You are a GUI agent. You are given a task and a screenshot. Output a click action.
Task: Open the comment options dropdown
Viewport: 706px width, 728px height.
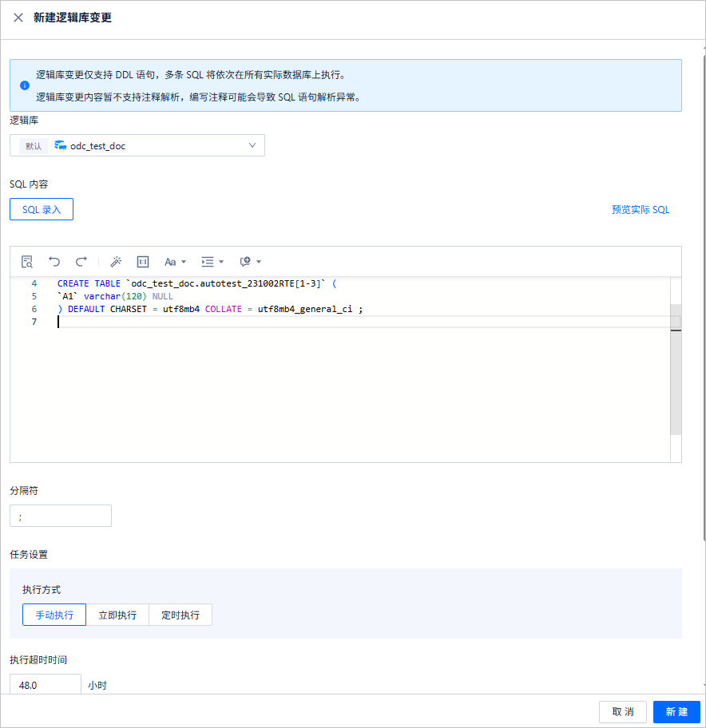pos(250,262)
